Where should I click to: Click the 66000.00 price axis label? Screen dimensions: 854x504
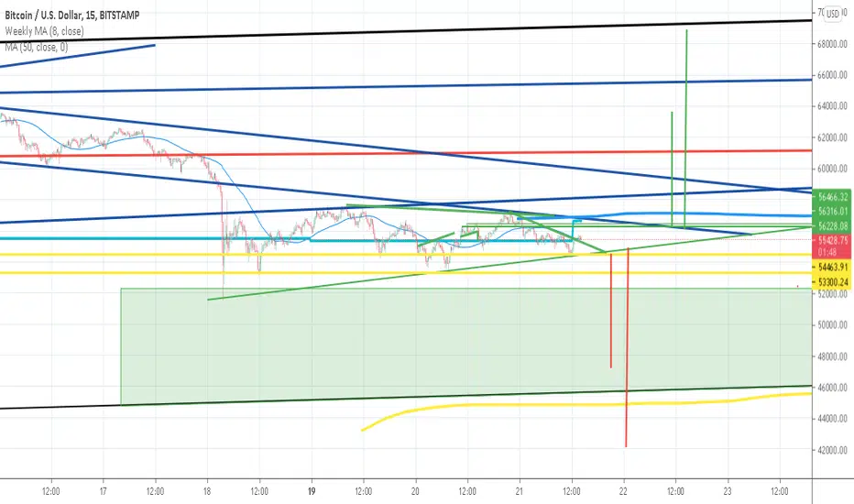tap(832, 75)
